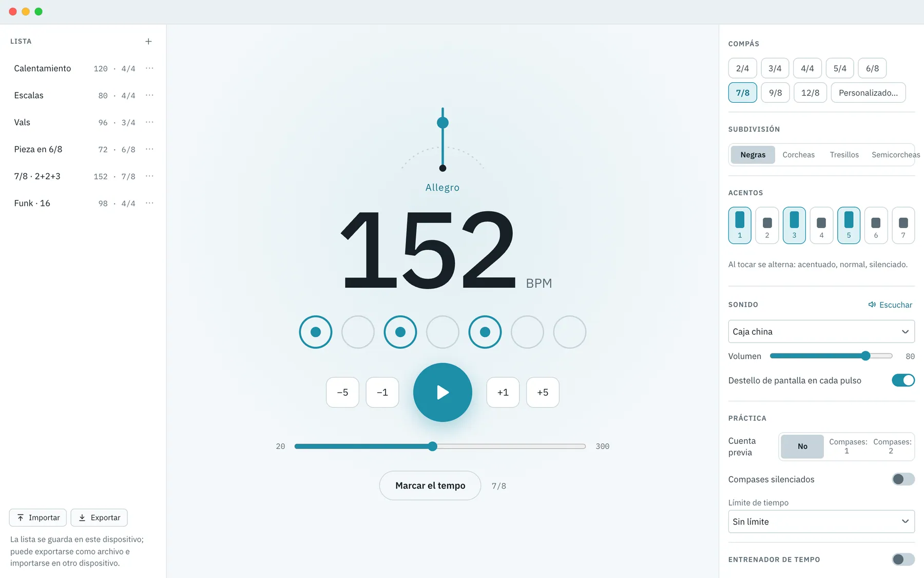Click the seventh beat indicator circle

(x=570, y=332)
